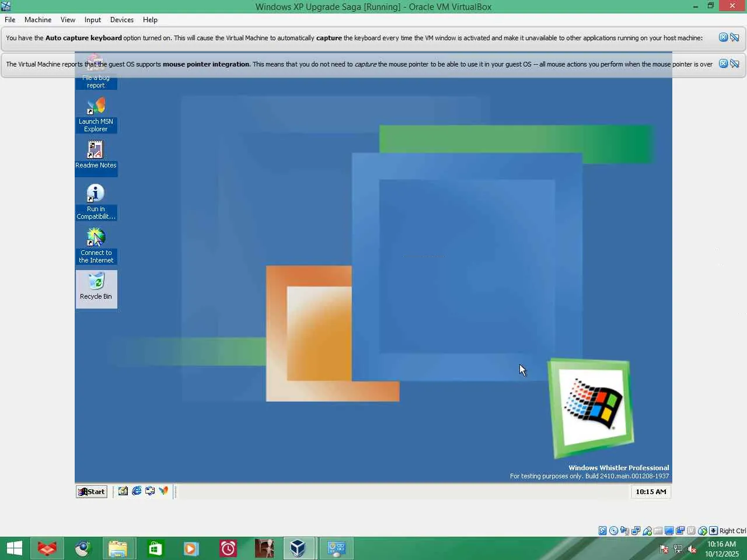Select the Connect to the Internet shortcut
Image resolution: width=747 pixels, height=560 pixels.
click(x=96, y=245)
